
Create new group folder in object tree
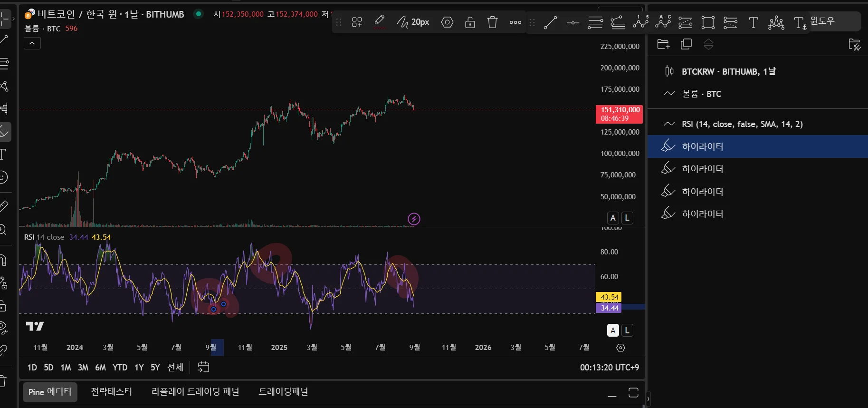click(663, 44)
